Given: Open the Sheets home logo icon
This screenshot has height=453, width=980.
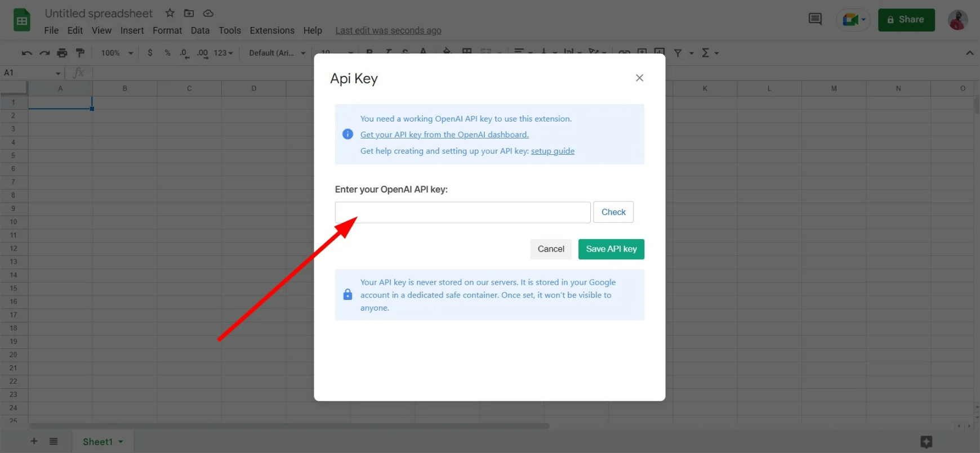Looking at the screenshot, I should pyautogui.click(x=21, y=21).
